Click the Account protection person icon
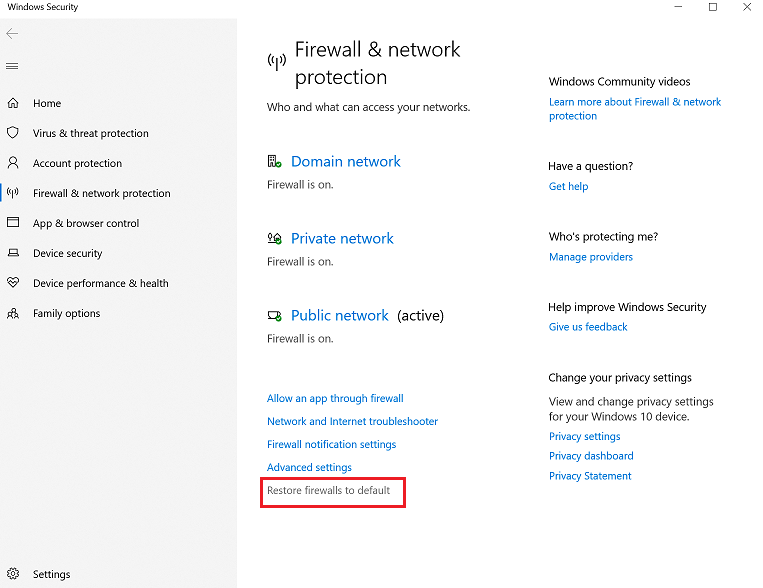 pos(13,163)
